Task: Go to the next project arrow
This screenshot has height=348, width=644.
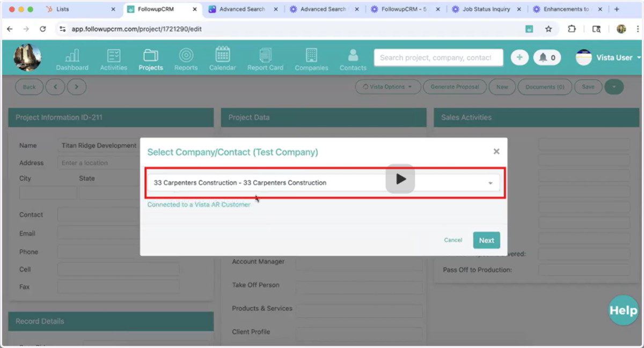Action: [77, 87]
